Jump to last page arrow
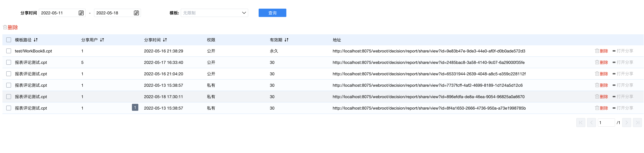The image size is (644, 153). pos(637,123)
